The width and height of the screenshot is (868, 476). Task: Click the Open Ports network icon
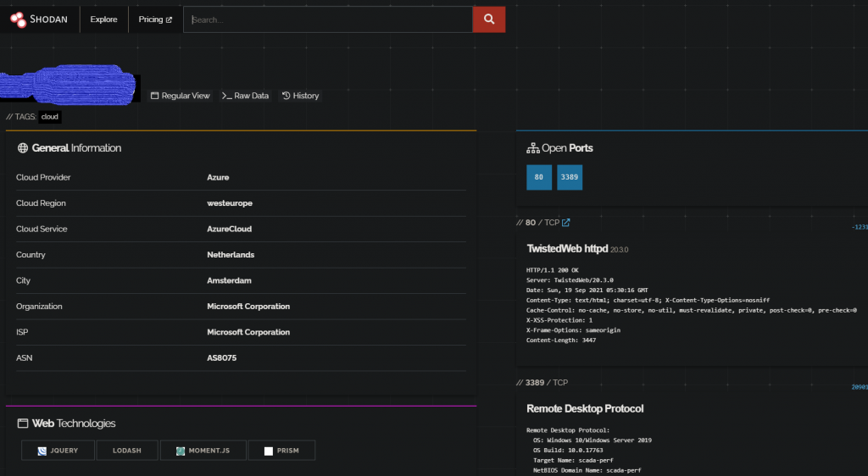tap(532, 147)
